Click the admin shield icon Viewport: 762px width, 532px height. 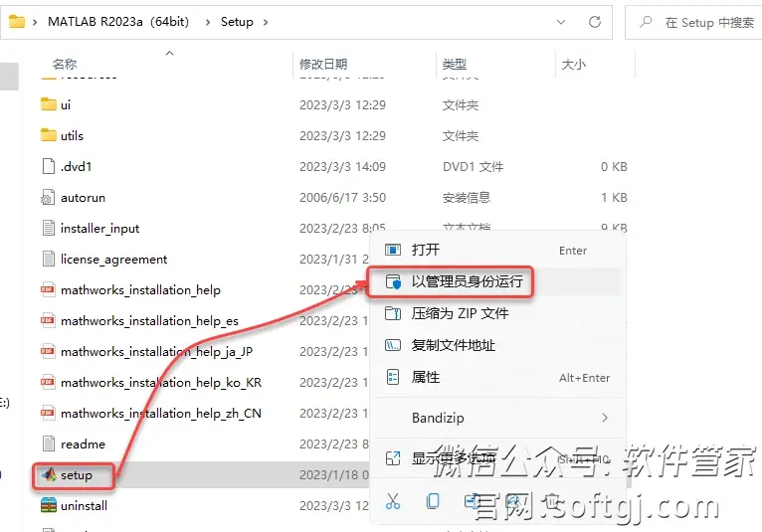click(x=393, y=281)
